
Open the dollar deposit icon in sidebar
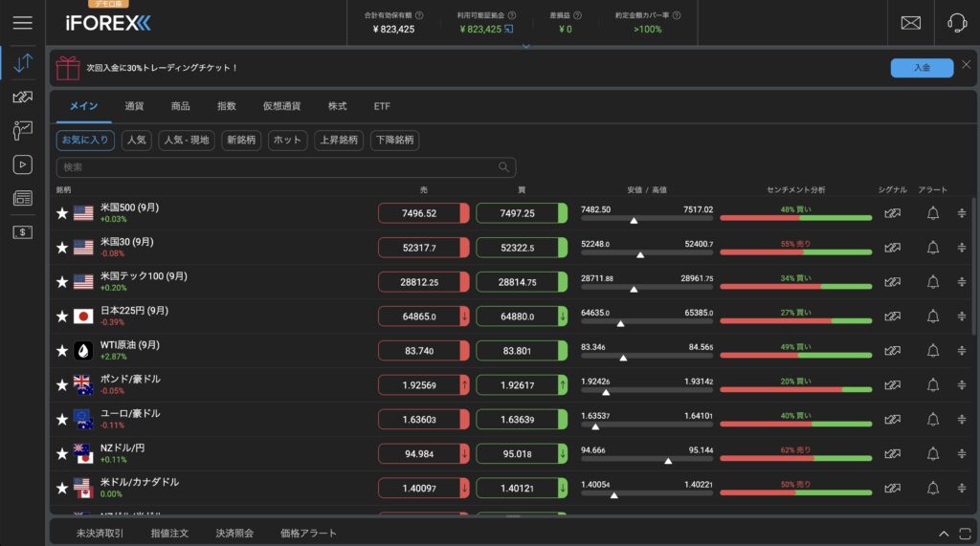pyautogui.click(x=23, y=232)
